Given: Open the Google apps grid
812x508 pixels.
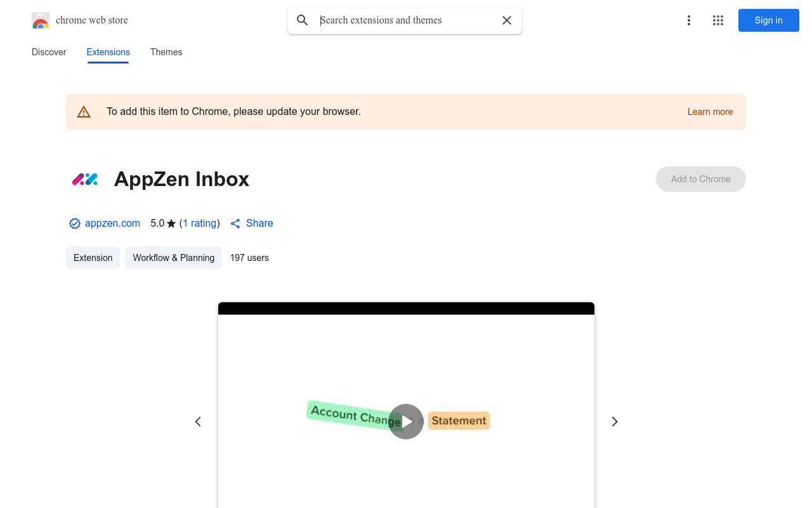Looking at the screenshot, I should pos(718,20).
